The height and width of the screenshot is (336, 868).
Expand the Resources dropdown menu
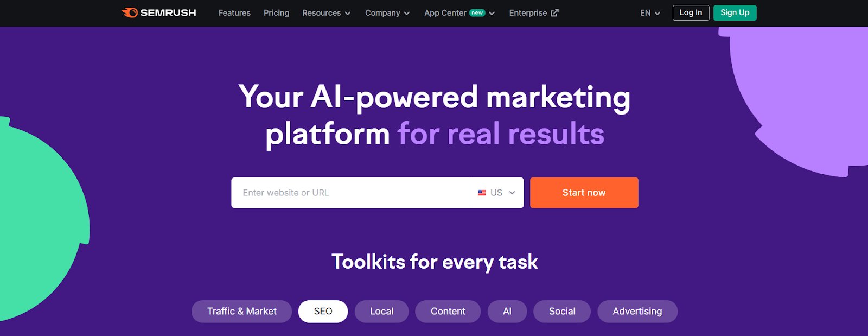click(326, 13)
